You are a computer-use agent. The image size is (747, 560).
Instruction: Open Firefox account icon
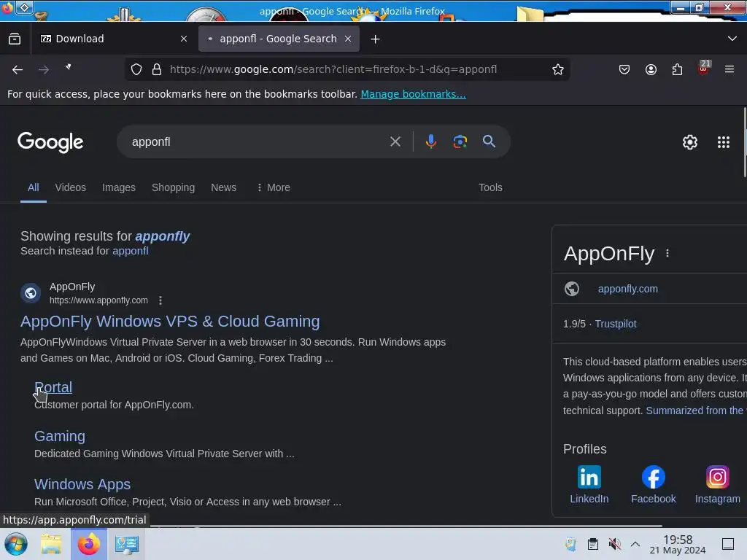[651, 69]
